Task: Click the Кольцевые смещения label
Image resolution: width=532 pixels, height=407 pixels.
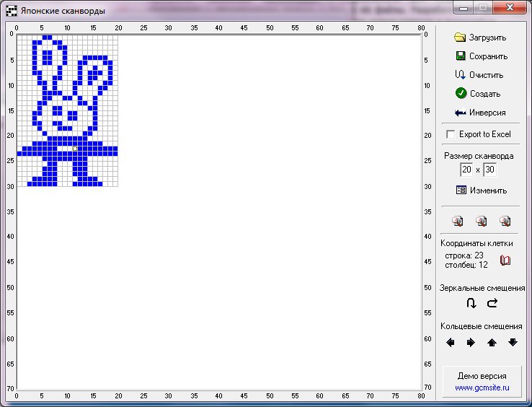Action: point(481,326)
